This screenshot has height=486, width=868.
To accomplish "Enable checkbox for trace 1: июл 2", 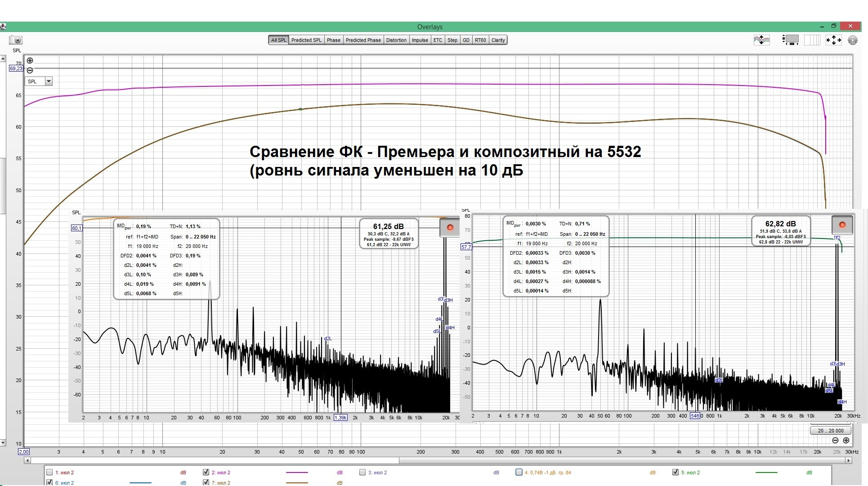I will tap(49, 472).
